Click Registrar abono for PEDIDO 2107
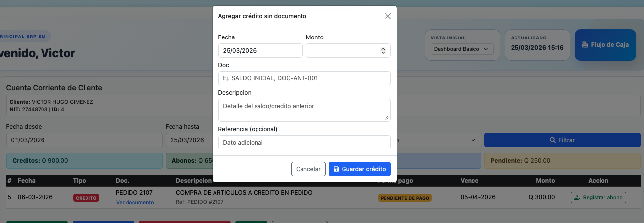Screen dimensions: 644x223 599,197
